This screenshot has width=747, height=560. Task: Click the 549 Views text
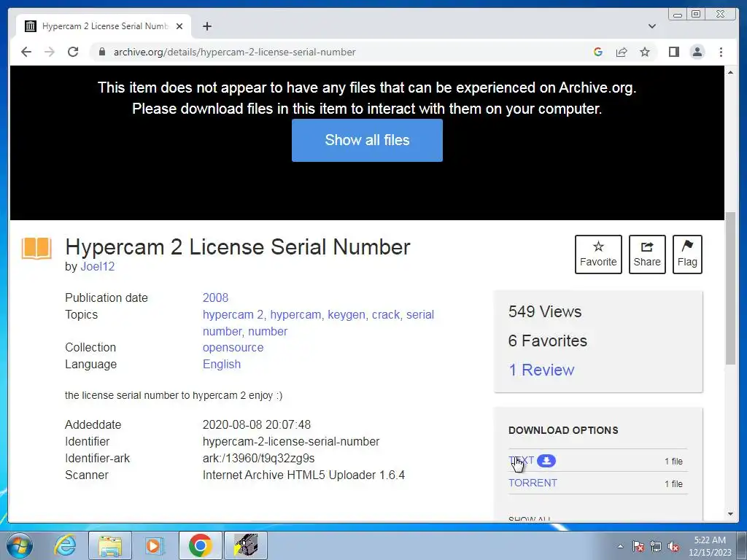coord(544,311)
